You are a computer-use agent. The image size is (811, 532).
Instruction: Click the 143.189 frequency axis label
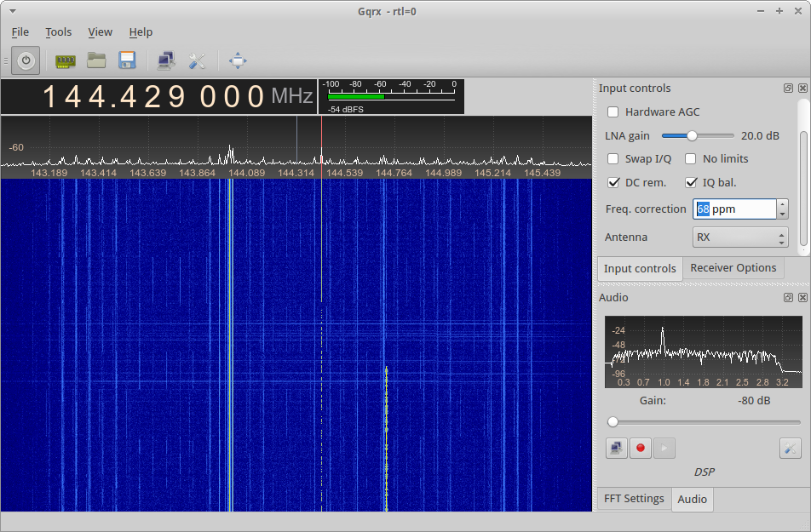tap(49, 173)
